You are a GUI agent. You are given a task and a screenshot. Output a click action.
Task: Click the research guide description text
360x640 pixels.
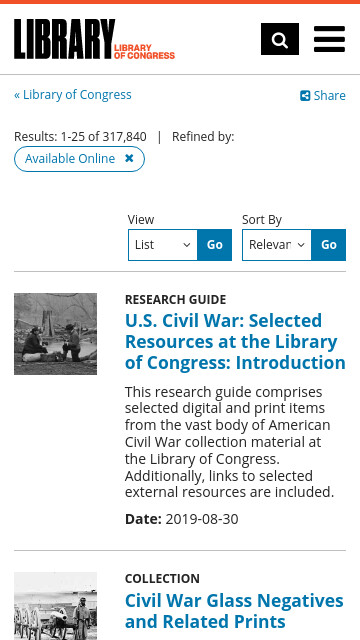pyautogui.click(x=229, y=442)
